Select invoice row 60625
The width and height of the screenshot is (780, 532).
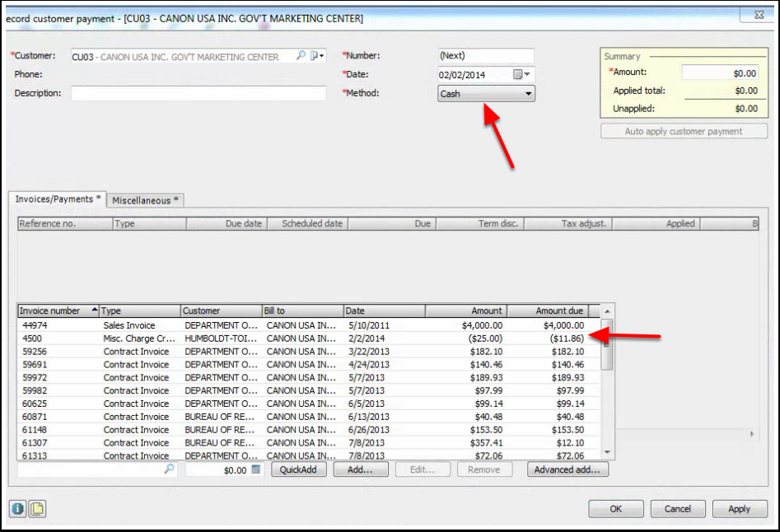click(x=309, y=404)
